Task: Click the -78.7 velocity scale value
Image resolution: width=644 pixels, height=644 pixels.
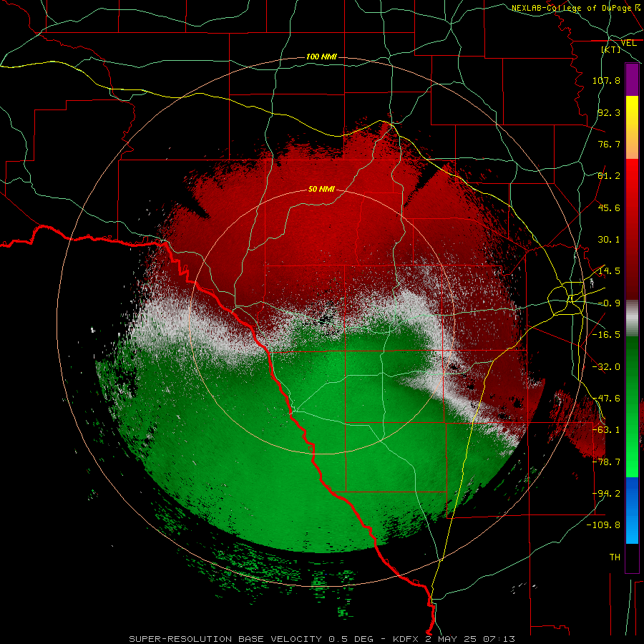Action: [x=606, y=462]
